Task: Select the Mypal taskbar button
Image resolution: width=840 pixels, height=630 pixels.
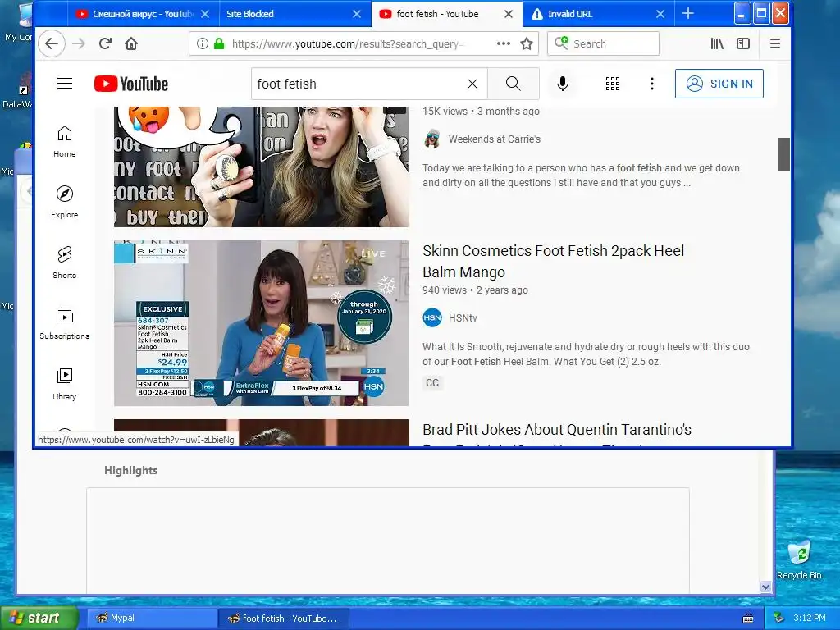Action: tap(152, 619)
